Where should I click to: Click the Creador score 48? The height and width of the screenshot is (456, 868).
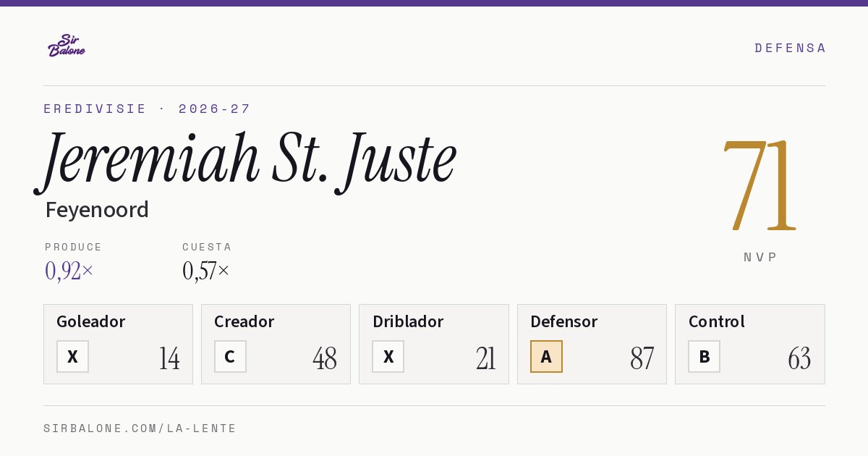[325, 358]
